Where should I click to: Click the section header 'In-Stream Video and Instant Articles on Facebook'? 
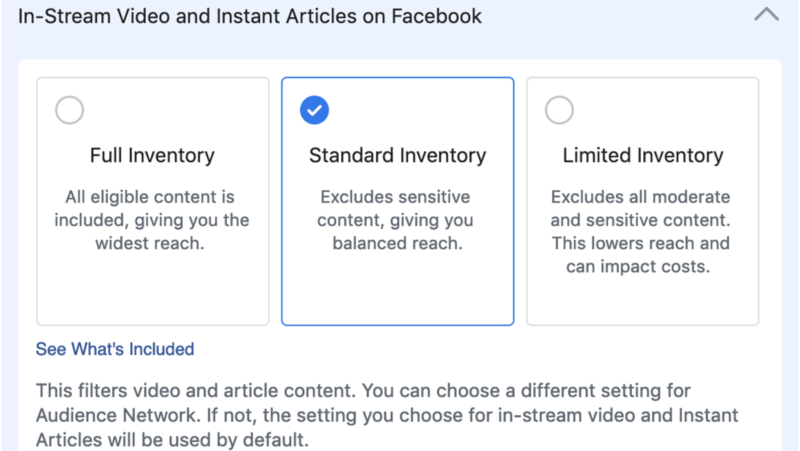pos(250,17)
